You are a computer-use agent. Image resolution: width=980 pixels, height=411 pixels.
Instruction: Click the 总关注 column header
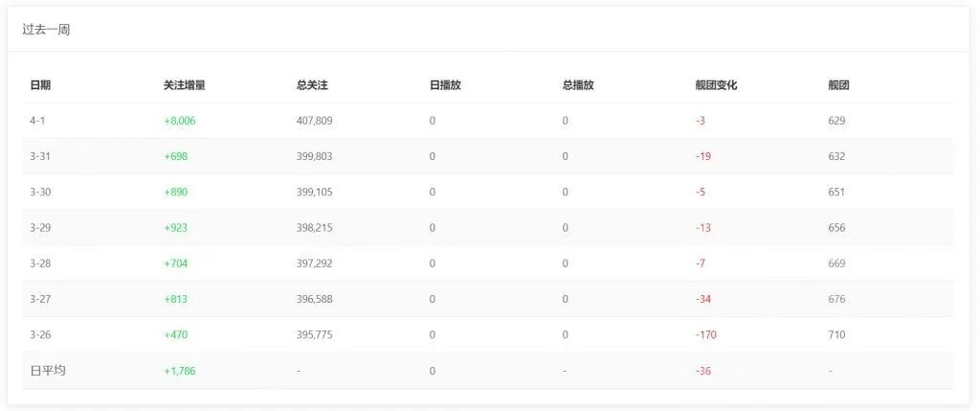[312, 85]
